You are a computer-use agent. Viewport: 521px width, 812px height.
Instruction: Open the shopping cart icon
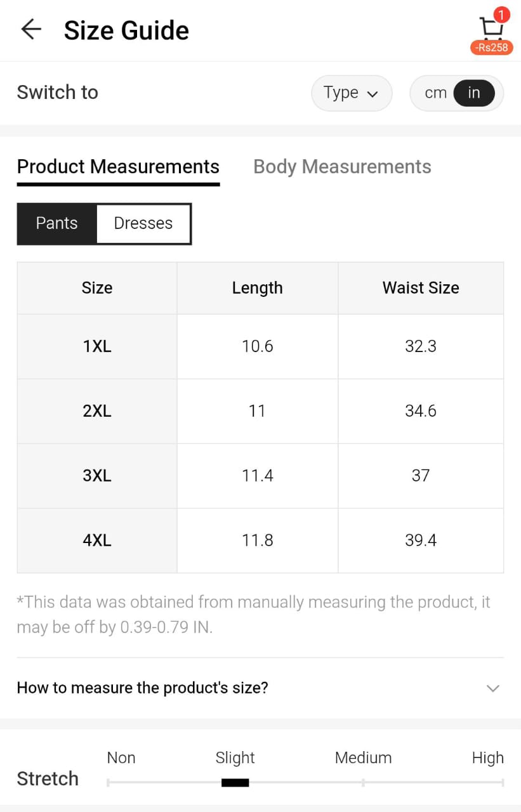tap(491, 25)
